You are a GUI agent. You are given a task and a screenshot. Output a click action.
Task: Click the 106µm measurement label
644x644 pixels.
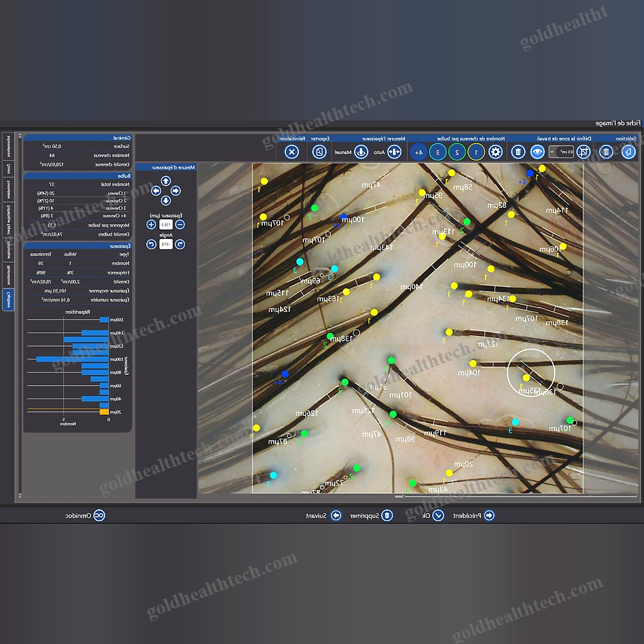pos(550,249)
